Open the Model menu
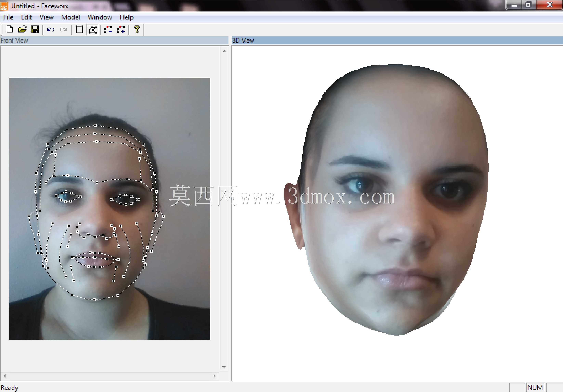 (x=71, y=17)
